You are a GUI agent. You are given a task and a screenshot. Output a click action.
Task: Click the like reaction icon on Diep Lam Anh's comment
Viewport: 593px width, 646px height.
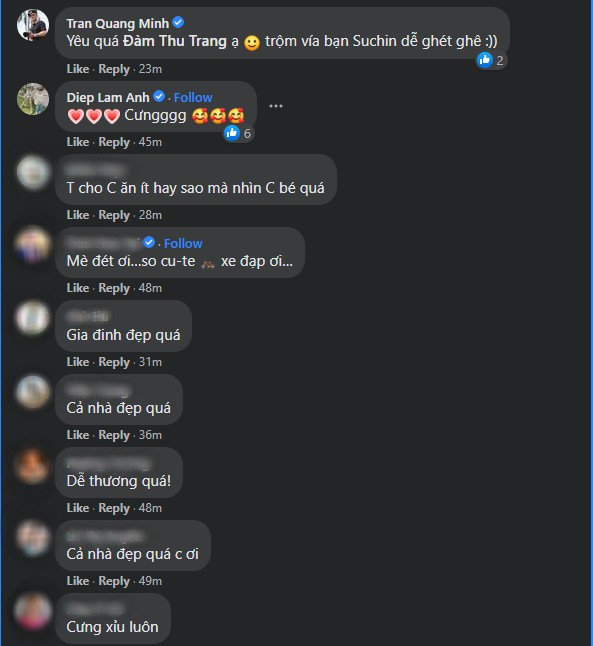(x=232, y=133)
